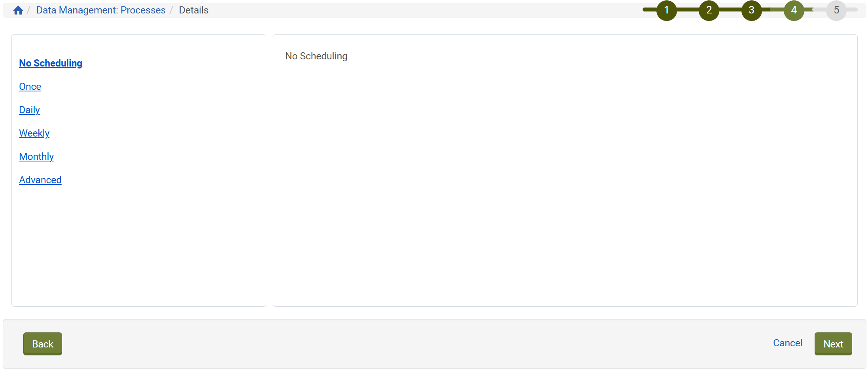Click the No Scheduling heading in right panel
Image resolution: width=868 pixels, height=372 pixels.
pos(316,56)
